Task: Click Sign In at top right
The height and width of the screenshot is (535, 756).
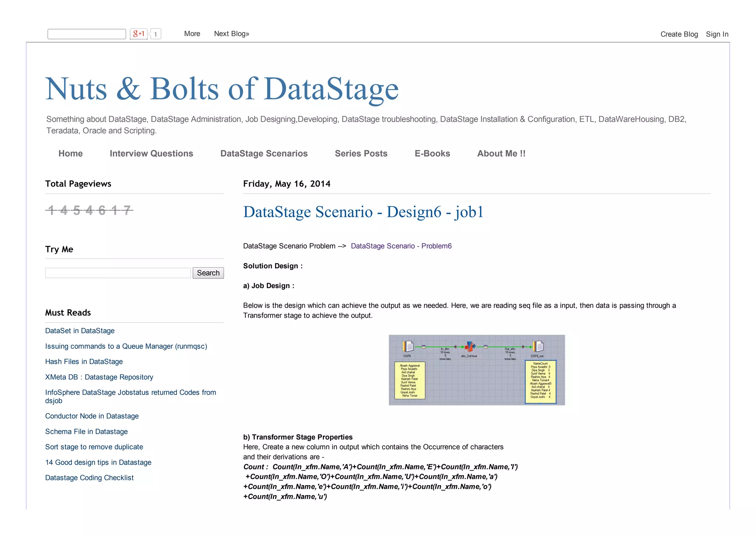Action: (x=717, y=34)
